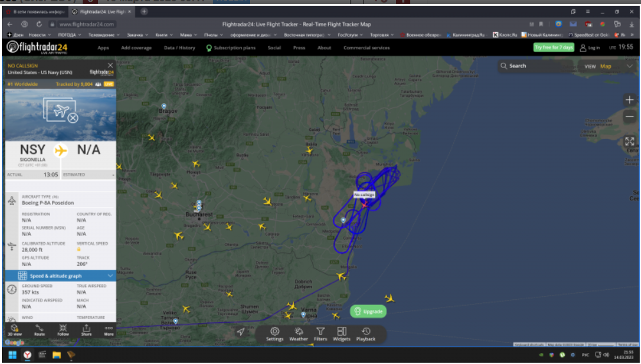Screen dimensions: 641x364
Task: Open the Книги bookmarks folder
Action: point(163,35)
